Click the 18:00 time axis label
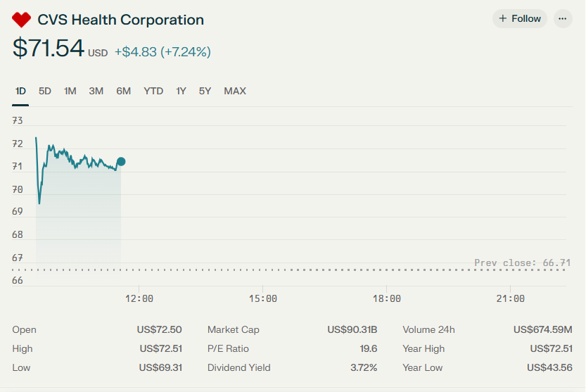The height and width of the screenshot is (392, 586). pyautogui.click(x=386, y=298)
